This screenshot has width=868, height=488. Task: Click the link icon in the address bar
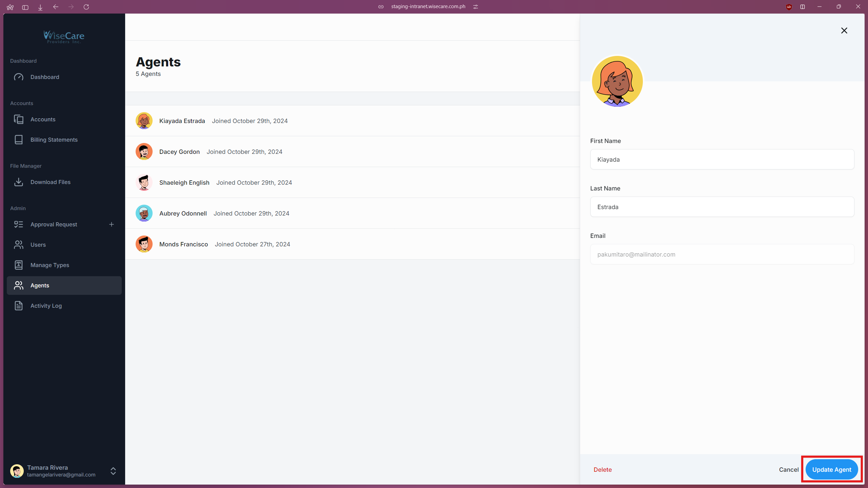[x=381, y=6]
